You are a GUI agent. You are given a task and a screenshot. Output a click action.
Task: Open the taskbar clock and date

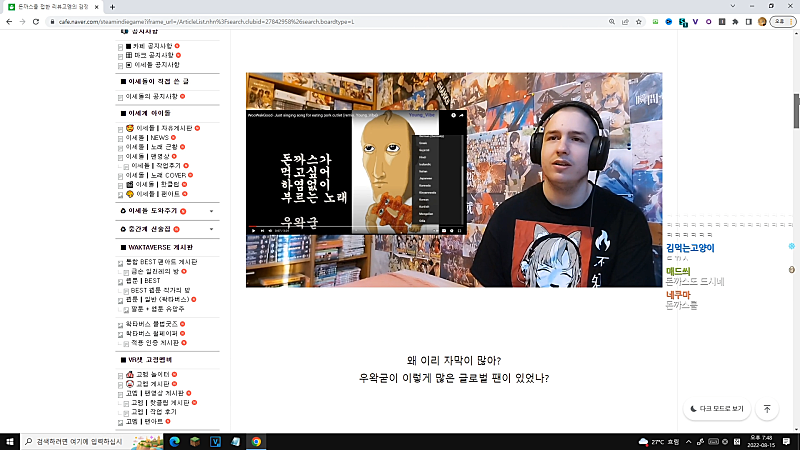click(761, 442)
